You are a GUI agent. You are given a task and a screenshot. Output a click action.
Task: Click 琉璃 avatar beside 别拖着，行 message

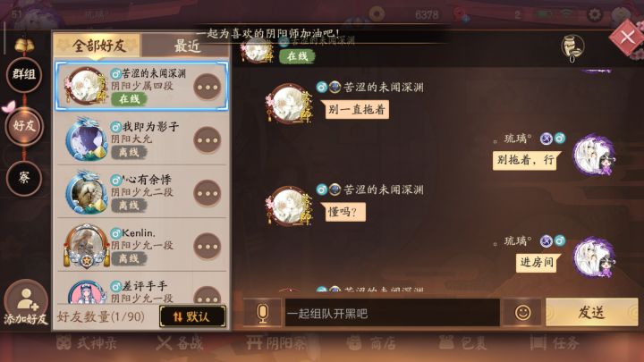(x=594, y=156)
